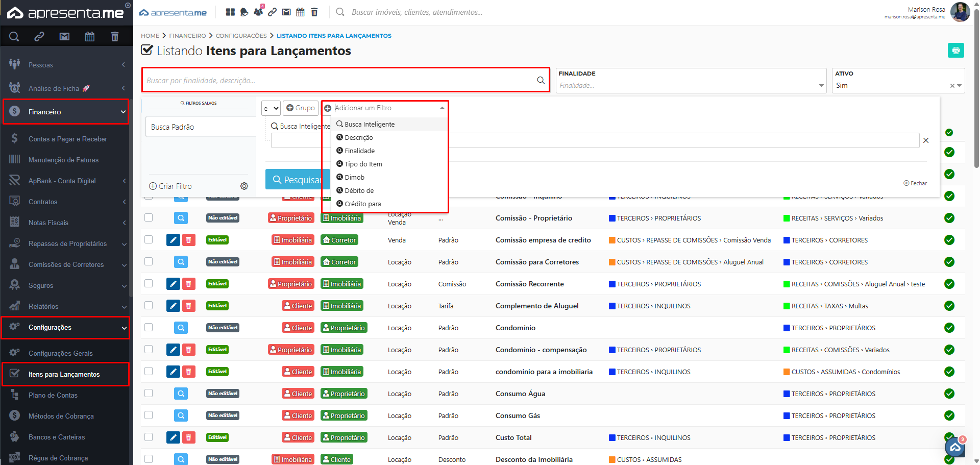980x465 pixels.
Task: Open the and/or operator dropdown
Action: click(271, 108)
